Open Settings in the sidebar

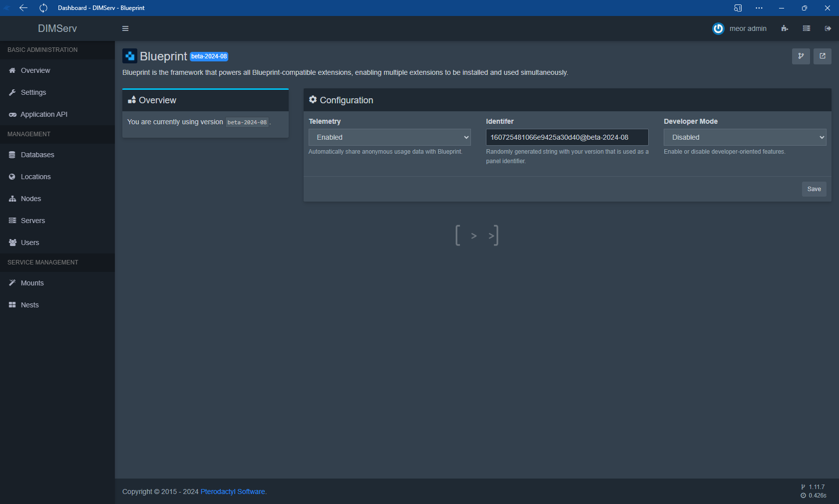coord(57,92)
